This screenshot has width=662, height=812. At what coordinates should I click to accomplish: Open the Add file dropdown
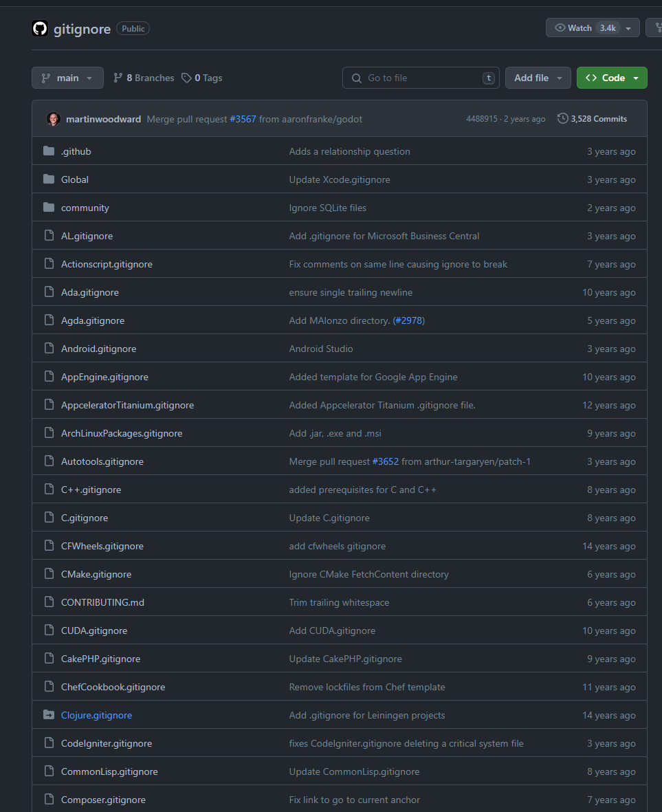(x=538, y=78)
